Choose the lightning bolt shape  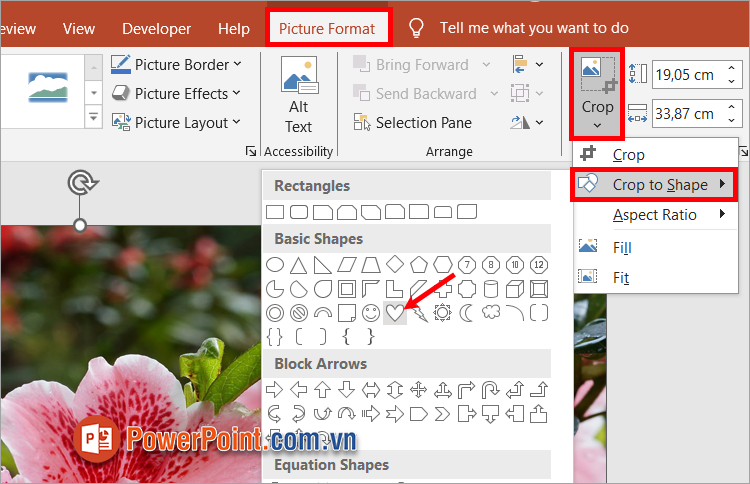point(419,314)
